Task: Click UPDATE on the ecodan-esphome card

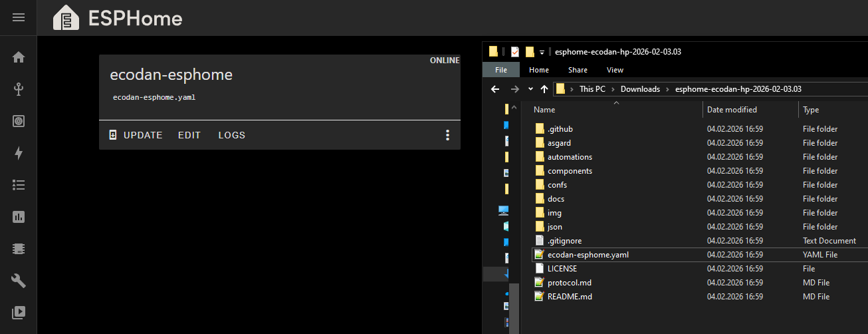Action: tap(136, 135)
